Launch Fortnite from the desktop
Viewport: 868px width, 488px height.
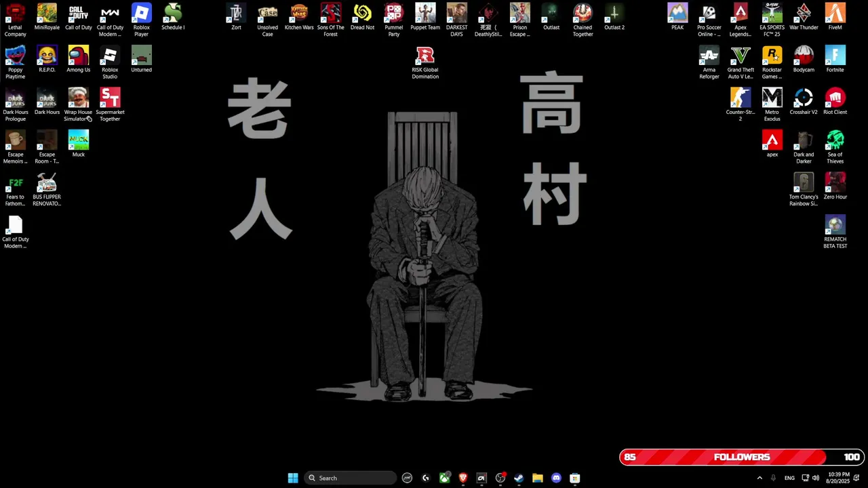pyautogui.click(x=835, y=59)
